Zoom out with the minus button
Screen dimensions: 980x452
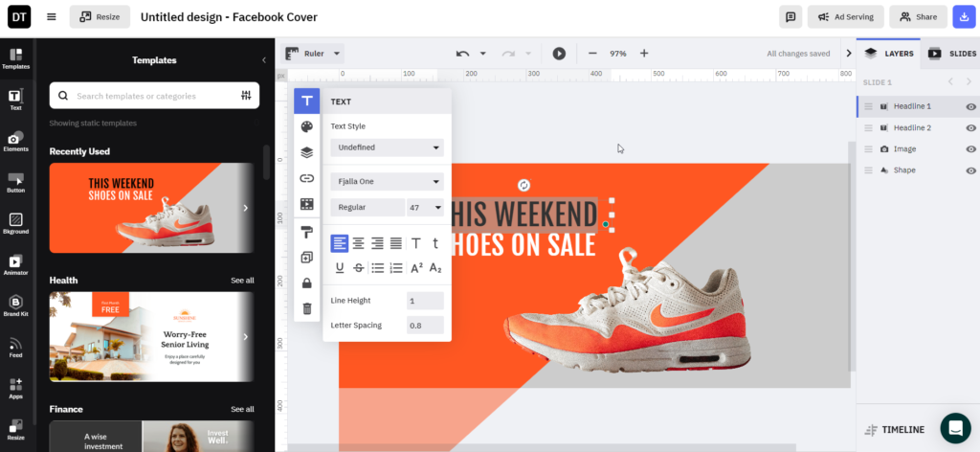pos(592,54)
